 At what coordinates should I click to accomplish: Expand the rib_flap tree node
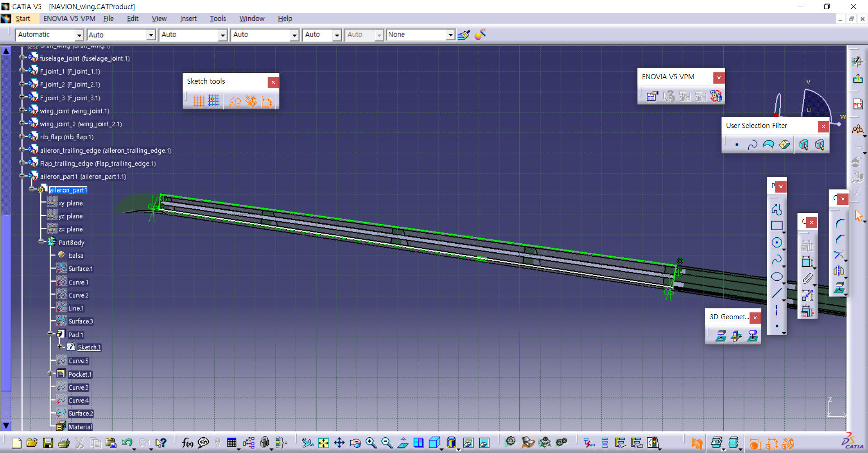[22, 137]
